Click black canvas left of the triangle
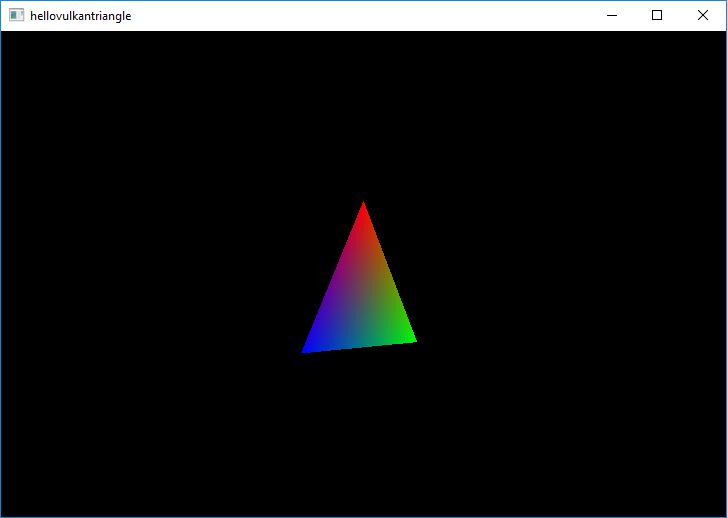This screenshot has width=727, height=518. (150, 280)
